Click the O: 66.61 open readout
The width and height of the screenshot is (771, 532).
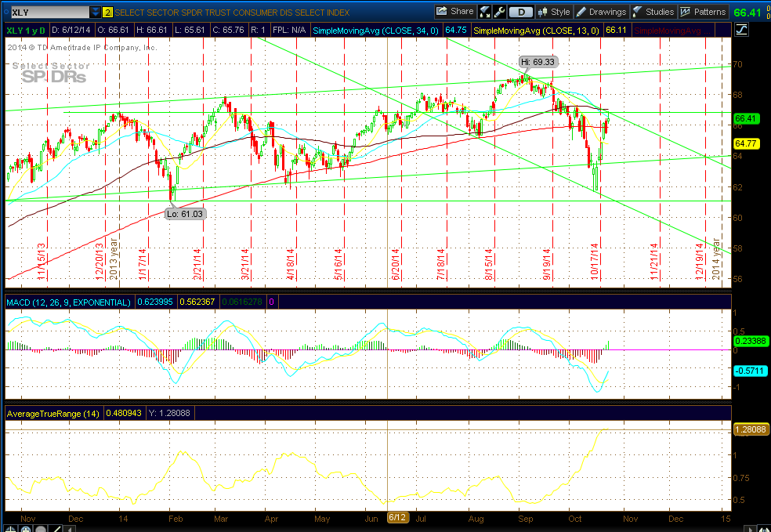[113, 31]
